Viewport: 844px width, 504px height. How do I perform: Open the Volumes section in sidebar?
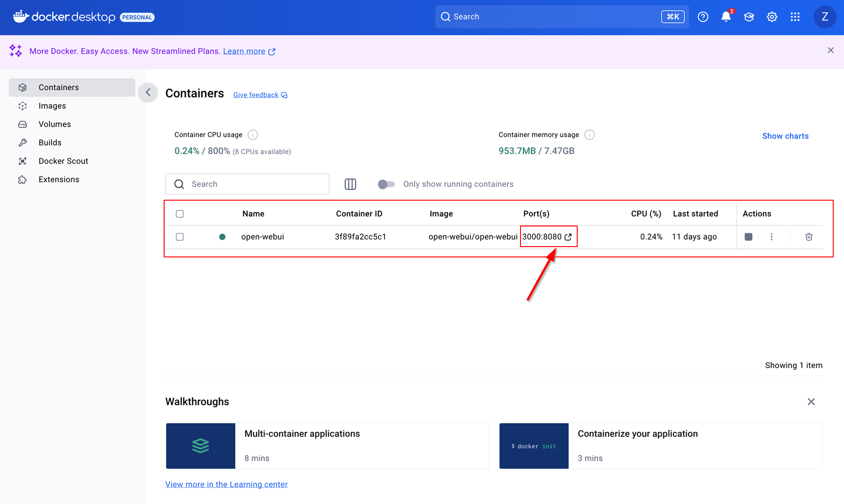point(55,124)
